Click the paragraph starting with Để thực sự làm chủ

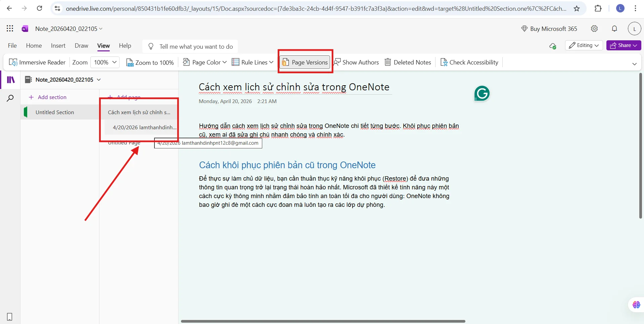coord(324,192)
